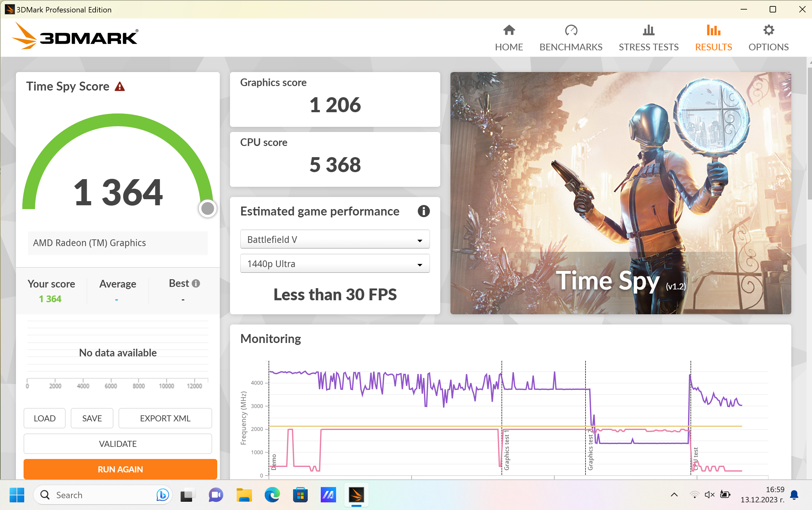Click the Demo marker line in Monitoring
The height and width of the screenshot is (510, 812).
point(269,418)
